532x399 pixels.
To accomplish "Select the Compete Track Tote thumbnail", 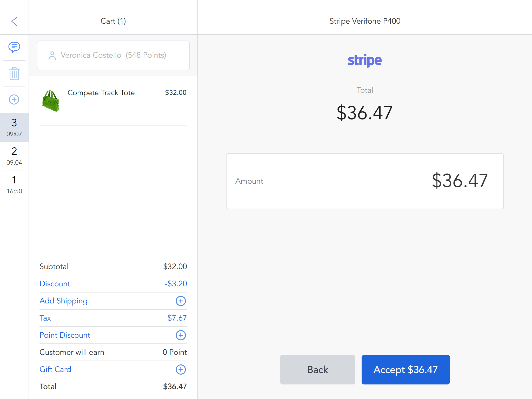I will point(51,101).
